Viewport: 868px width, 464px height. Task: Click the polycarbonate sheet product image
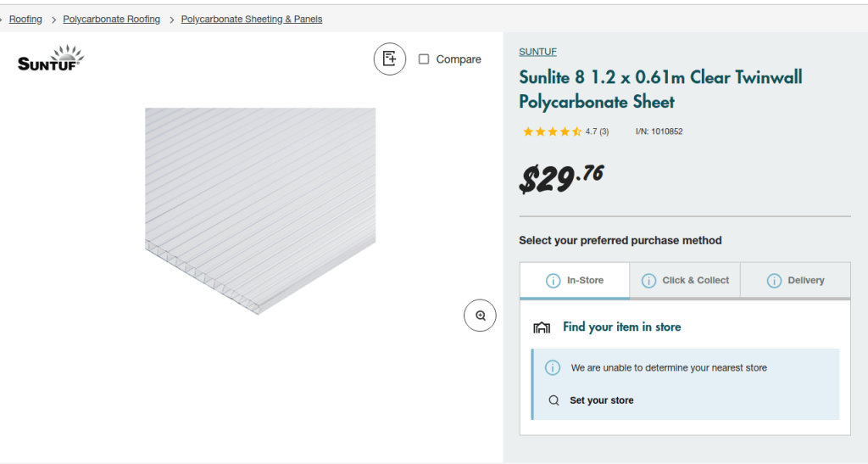click(x=260, y=204)
